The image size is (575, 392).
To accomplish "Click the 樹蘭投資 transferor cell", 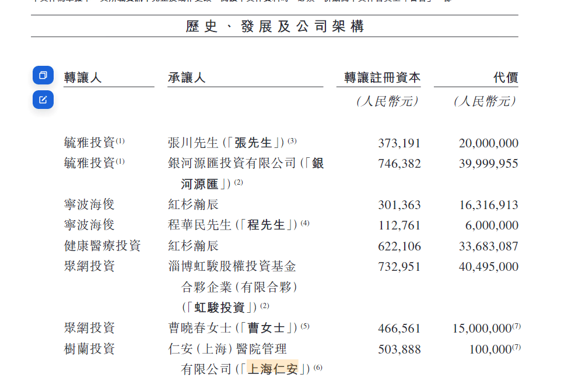I will click(x=89, y=349).
